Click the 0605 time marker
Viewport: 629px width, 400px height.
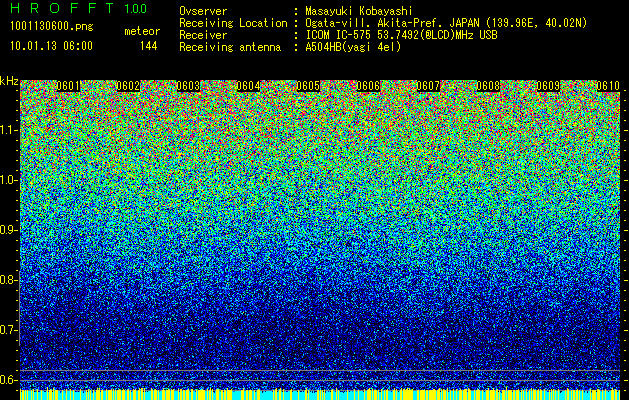click(x=308, y=86)
